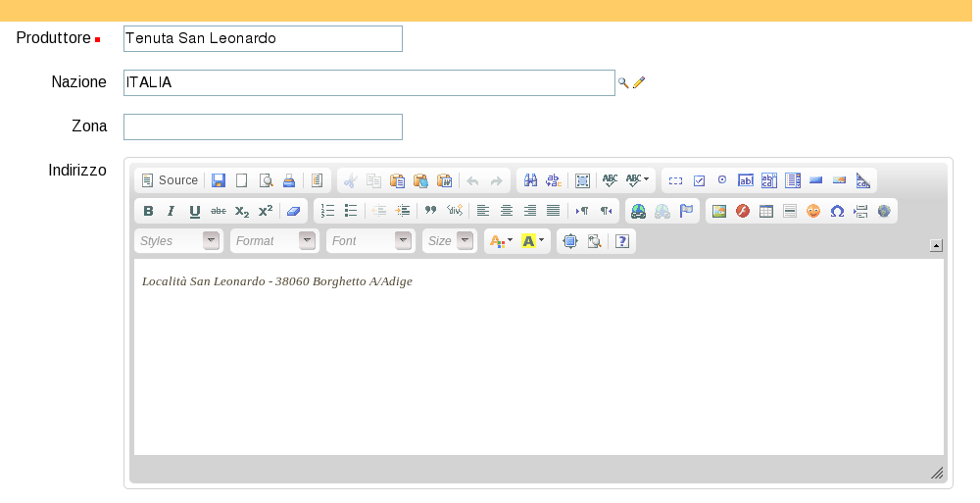The image size is (980, 503).
Task: Open the Background Color picker
Action: click(532, 241)
